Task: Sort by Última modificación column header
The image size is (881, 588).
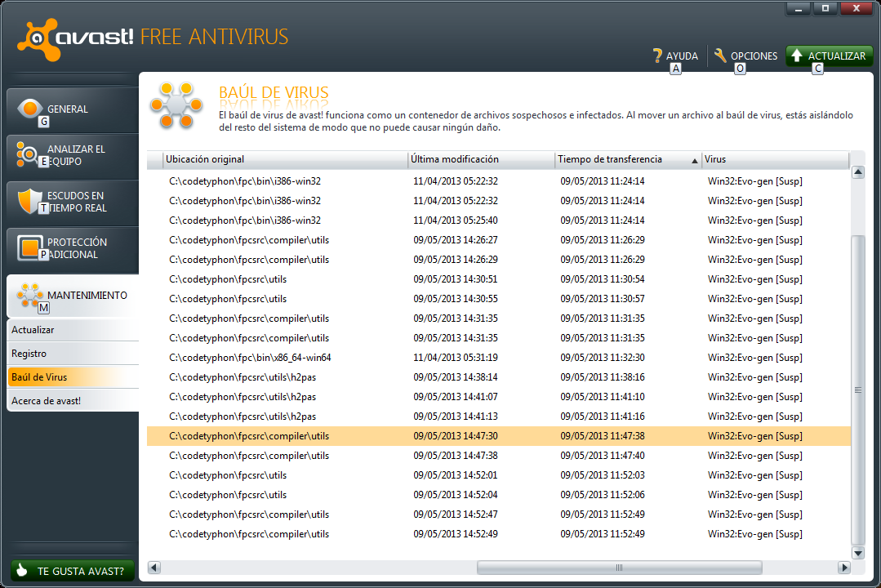Action: [x=481, y=159]
